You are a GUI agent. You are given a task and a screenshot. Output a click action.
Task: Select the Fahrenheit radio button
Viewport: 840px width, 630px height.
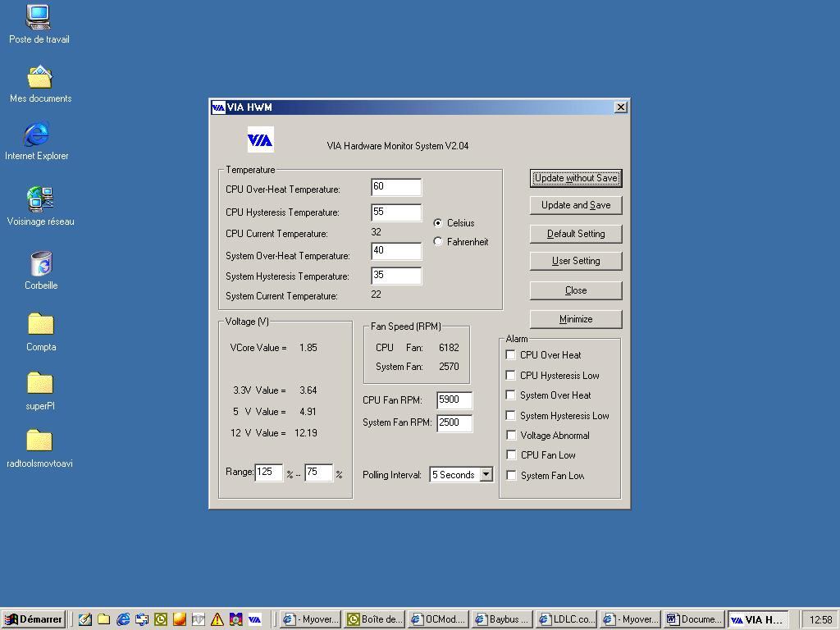tap(438, 242)
